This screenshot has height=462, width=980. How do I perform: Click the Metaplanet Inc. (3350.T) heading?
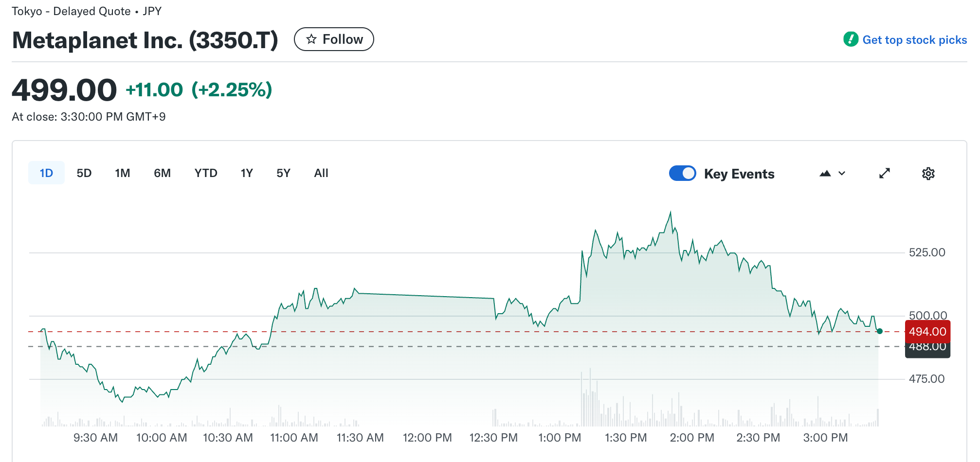coord(145,40)
